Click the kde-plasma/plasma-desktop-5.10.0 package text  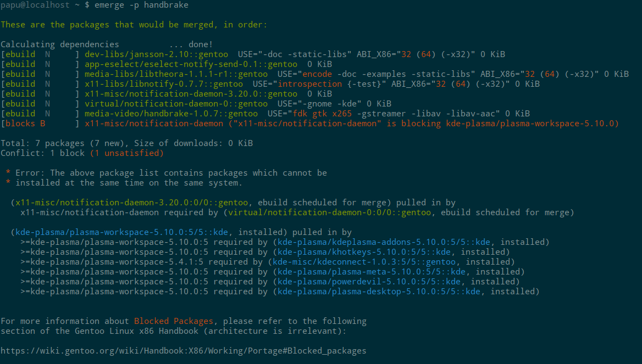[379, 292]
